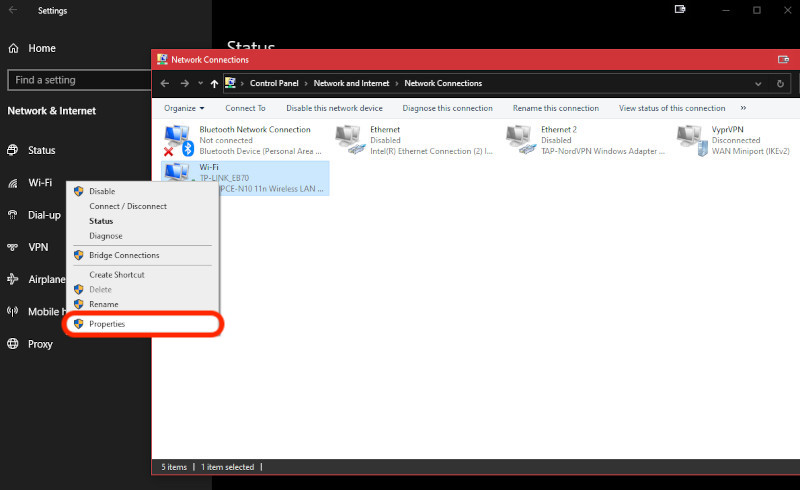Image resolution: width=800 pixels, height=490 pixels.
Task: Click 'TP-LINK_EB70' network name text
Action: 224,178
